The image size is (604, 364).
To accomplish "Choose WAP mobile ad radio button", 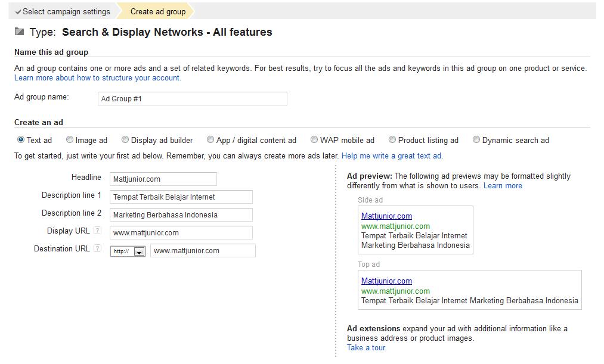I will click(x=314, y=139).
